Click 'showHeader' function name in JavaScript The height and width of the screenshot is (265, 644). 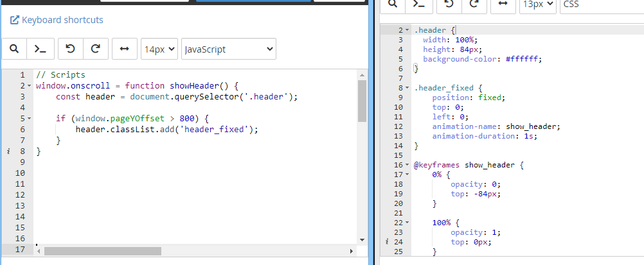click(194, 86)
